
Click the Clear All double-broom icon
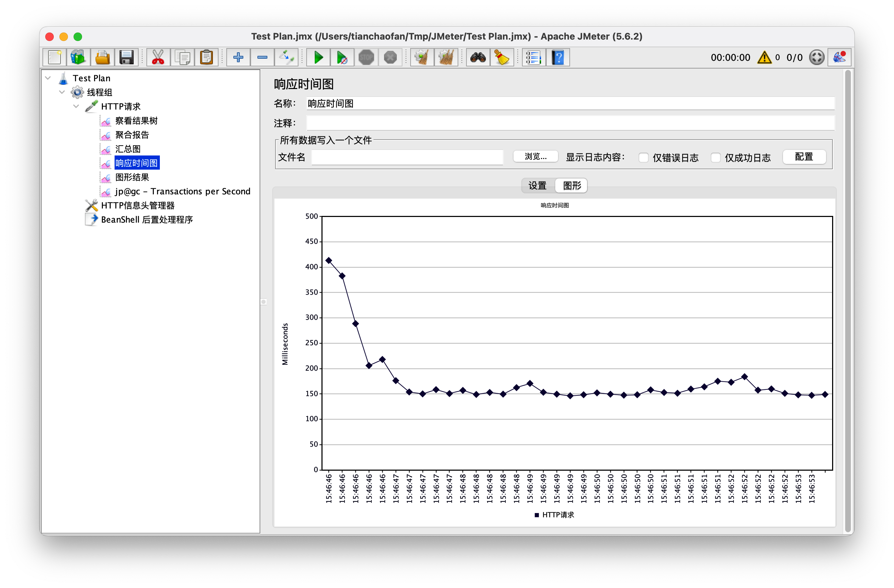click(446, 58)
